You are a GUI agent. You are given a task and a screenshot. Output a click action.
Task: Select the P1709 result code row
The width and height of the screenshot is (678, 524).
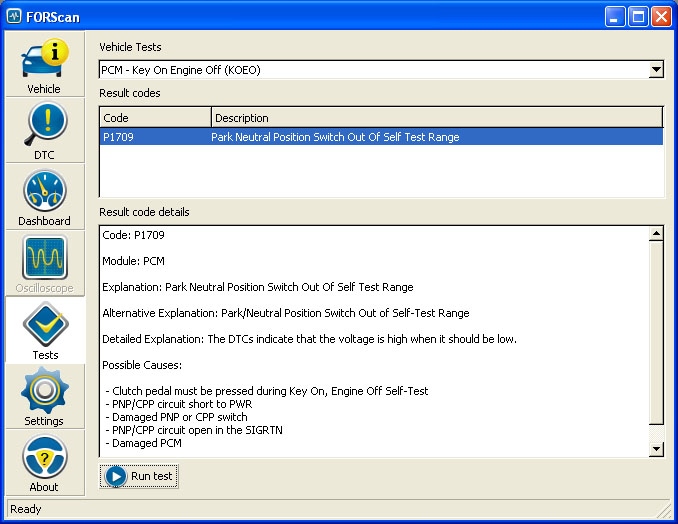380,137
